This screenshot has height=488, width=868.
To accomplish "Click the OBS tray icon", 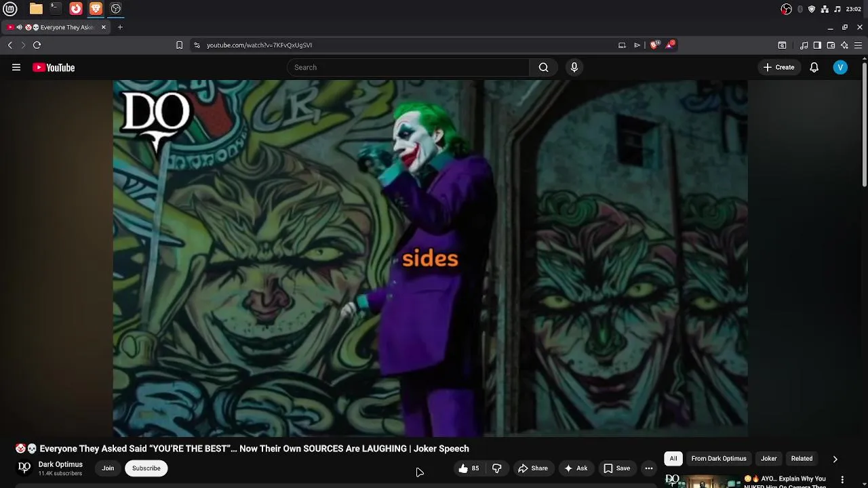I will (786, 9).
